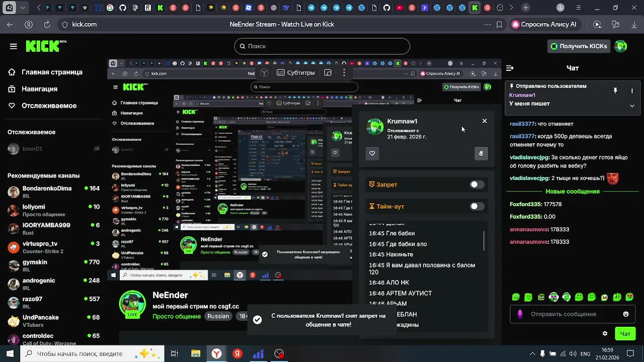
Task: Open pinned message three-dot options
Action: (632, 90)
